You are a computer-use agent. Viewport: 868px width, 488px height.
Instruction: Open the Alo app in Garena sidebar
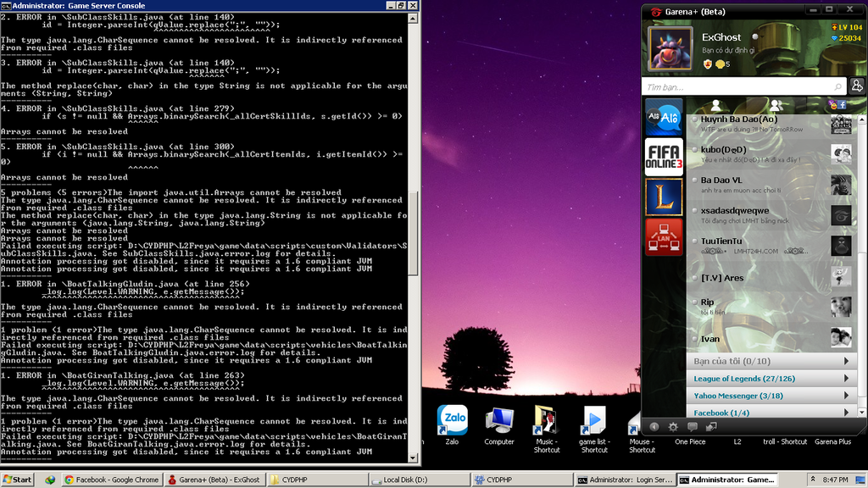[x=664, y=116]
